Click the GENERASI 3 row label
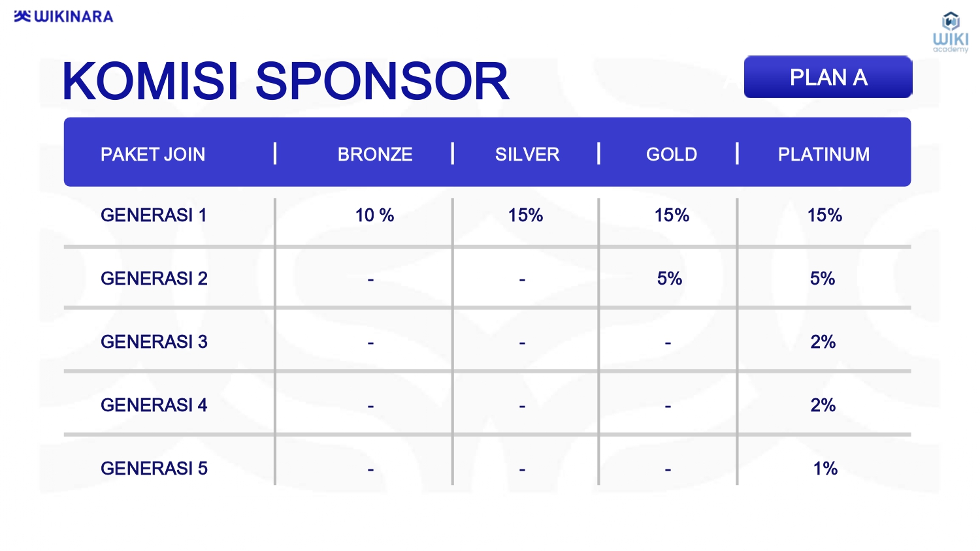The width and height of the screenshot is (980, 551). point(154,341)
